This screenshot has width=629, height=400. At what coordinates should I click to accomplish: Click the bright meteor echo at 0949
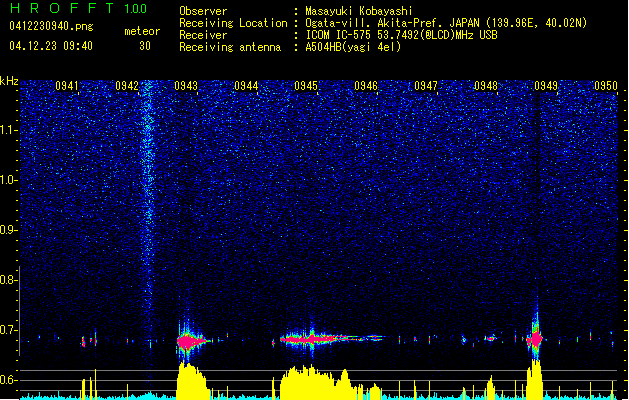[536, 339]
